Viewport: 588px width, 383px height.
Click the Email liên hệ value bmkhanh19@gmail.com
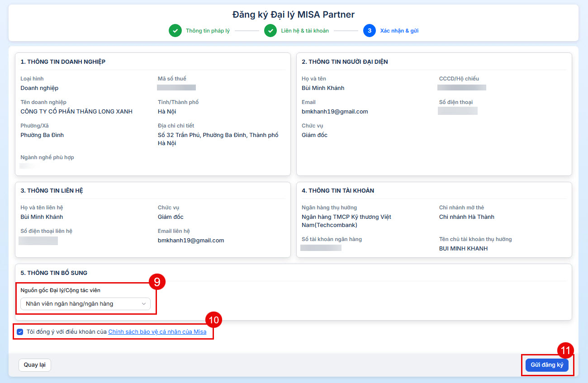(x=191, y=241)
